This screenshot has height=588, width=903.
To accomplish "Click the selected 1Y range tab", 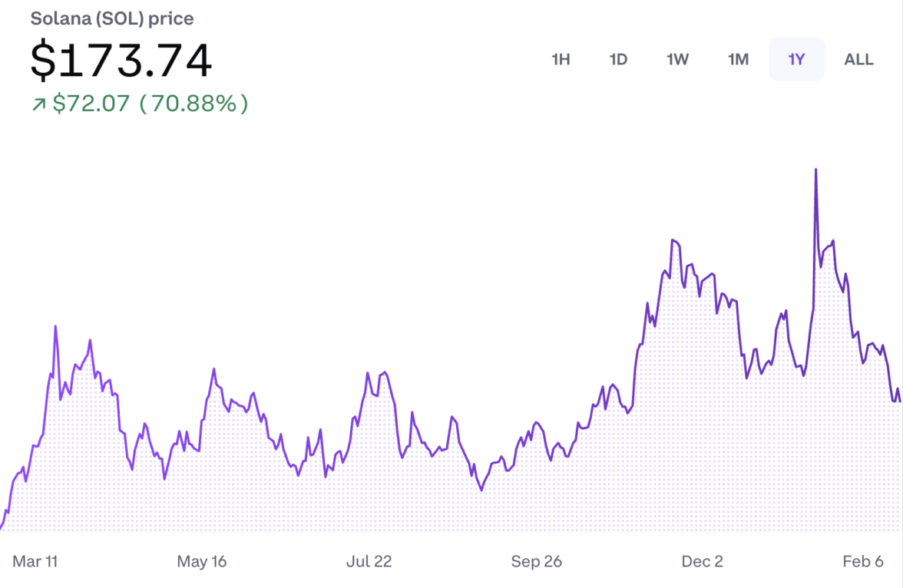I will click(796, 59).
